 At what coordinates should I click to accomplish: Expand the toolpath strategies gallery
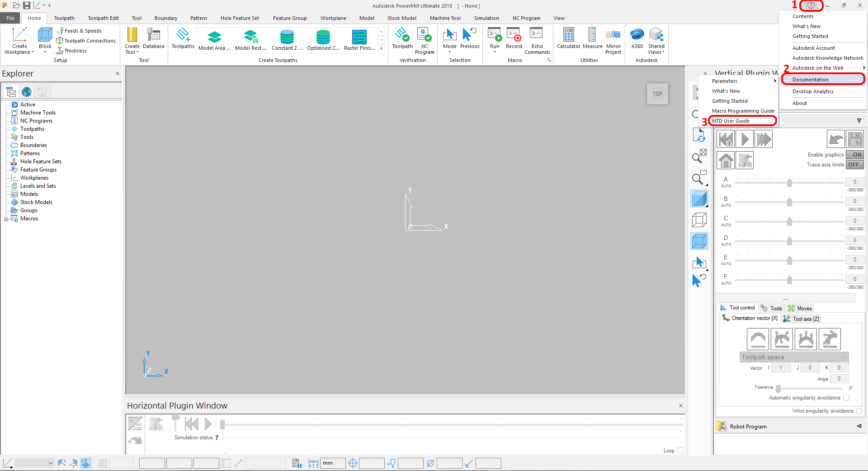pyautogui.click(x=381, y=48)
